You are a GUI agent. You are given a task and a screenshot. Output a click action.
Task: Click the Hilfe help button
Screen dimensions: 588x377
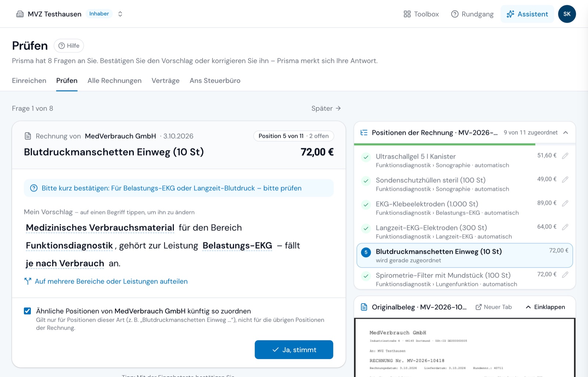pos(69,46)
